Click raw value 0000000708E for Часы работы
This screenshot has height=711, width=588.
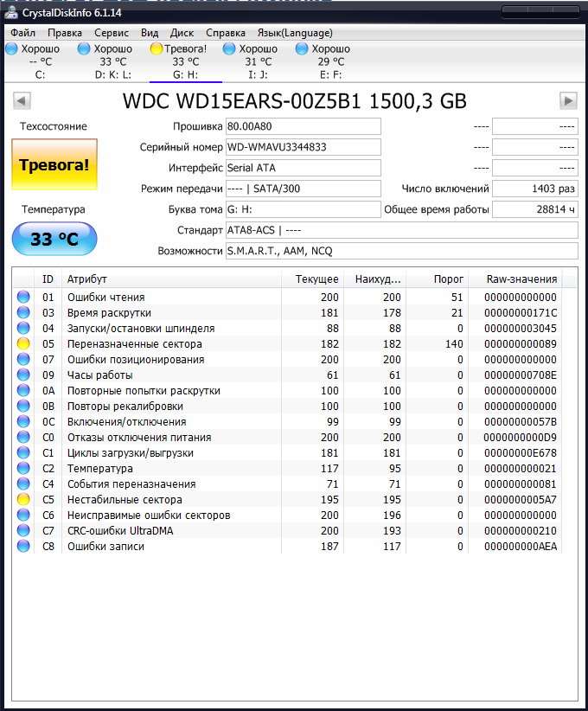(x=521, y=375)
